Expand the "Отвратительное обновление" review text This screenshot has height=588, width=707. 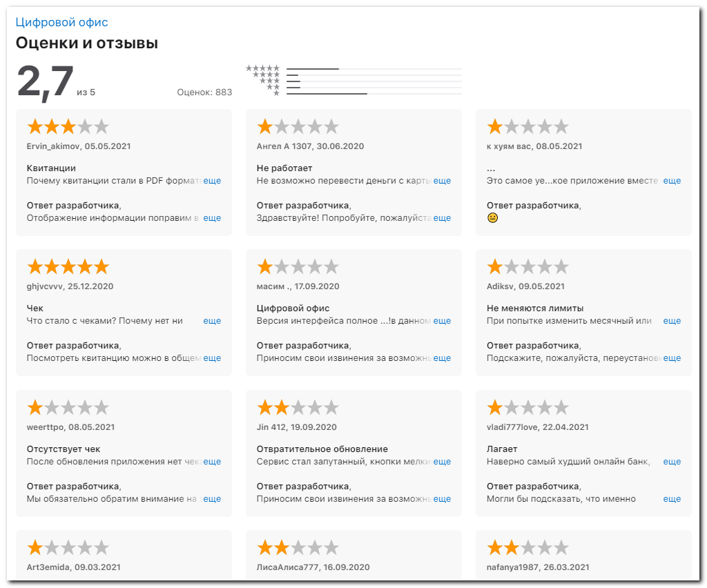point(442,462)
